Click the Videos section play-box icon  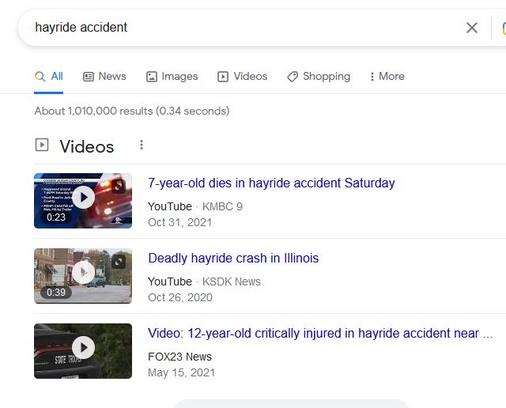[42, 145]
